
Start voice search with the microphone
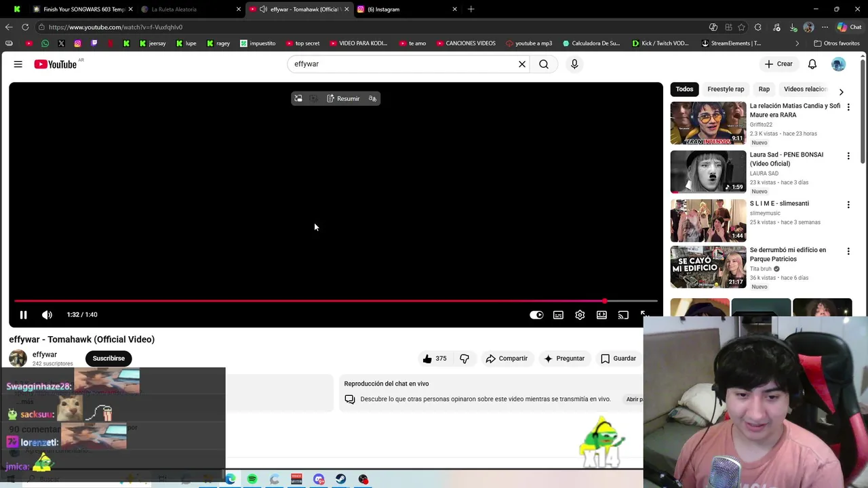pyautogui.click(x=574, y=64)
